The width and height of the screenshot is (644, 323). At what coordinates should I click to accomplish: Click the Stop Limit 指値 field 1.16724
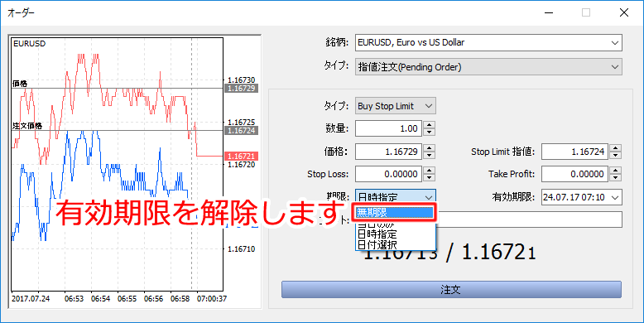(x=574, y=152)
